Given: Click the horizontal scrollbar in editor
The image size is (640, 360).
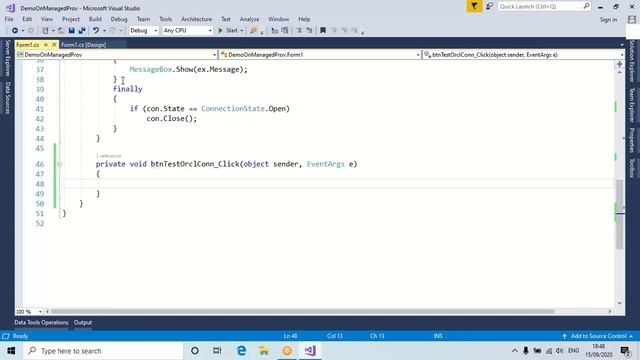Looking at the screenshot, I should coord(302,311).
